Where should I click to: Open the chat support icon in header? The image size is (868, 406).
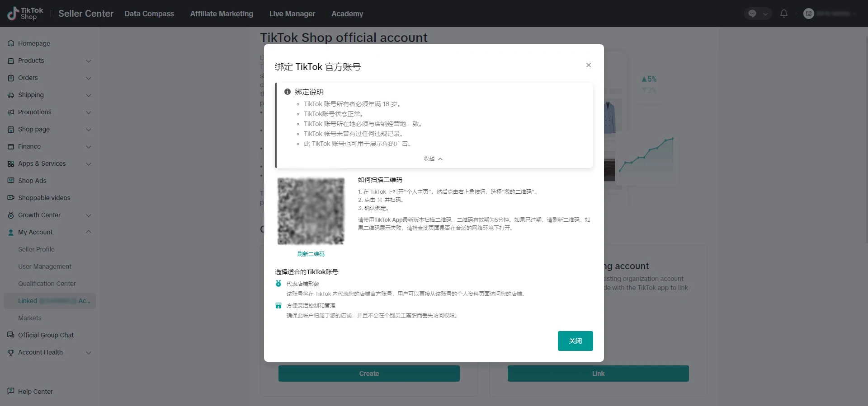(x=752, y=14)
